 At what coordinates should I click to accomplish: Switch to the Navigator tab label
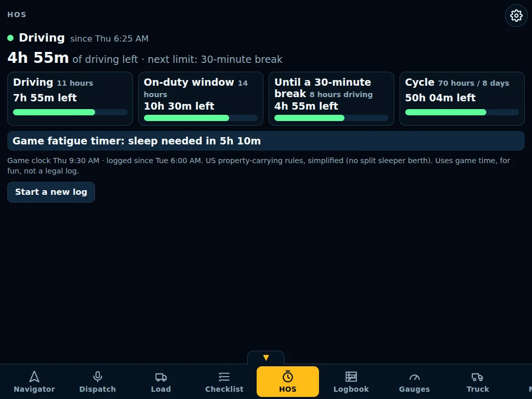click(x=34, y=389)
